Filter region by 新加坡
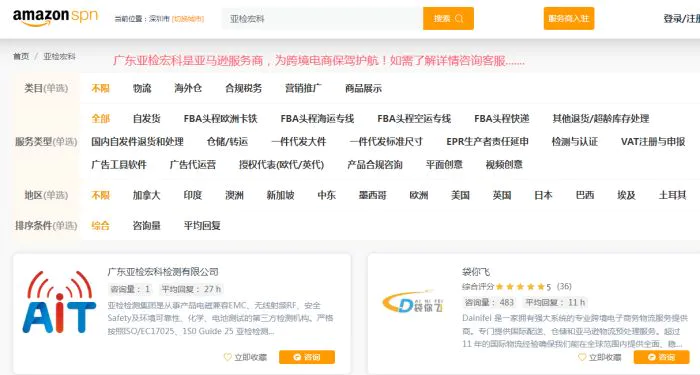This screenshot has height=375, width=700. click(x=280, y=195)
